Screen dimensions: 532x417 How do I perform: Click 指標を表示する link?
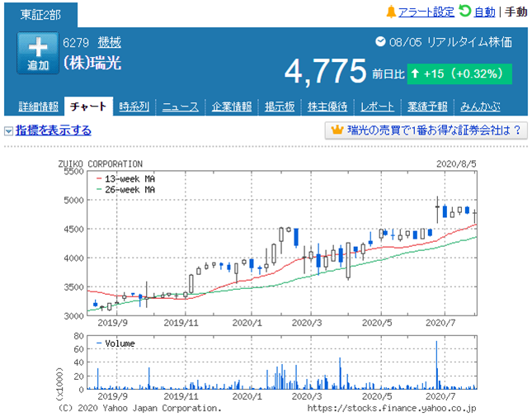click(54, 130)
